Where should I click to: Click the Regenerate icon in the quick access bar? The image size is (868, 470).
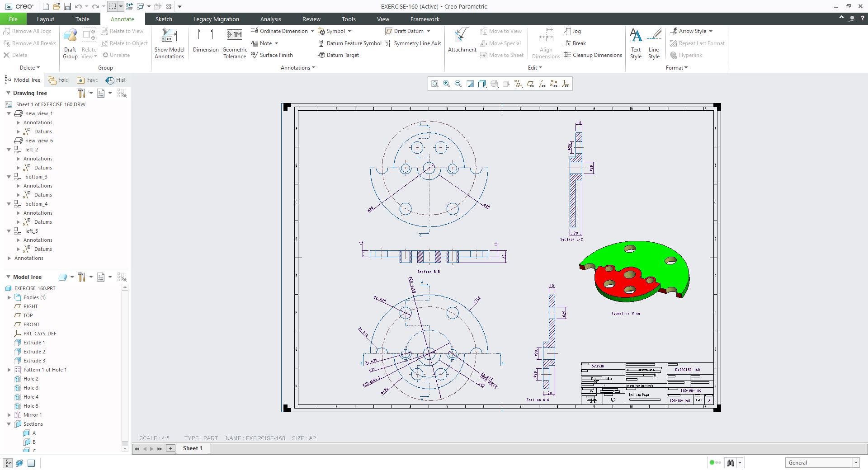pos(129,6)
